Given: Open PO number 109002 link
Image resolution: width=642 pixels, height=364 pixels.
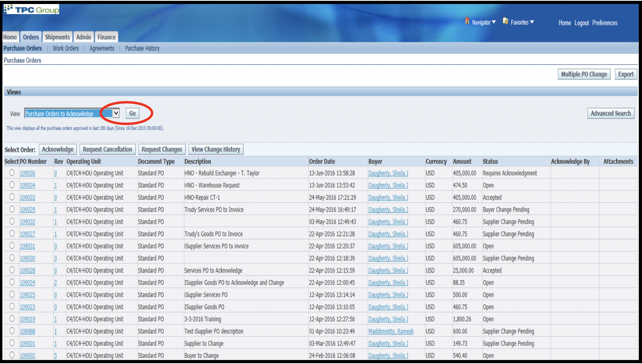Looking at the screenshot, I should [x=27, y=356].
